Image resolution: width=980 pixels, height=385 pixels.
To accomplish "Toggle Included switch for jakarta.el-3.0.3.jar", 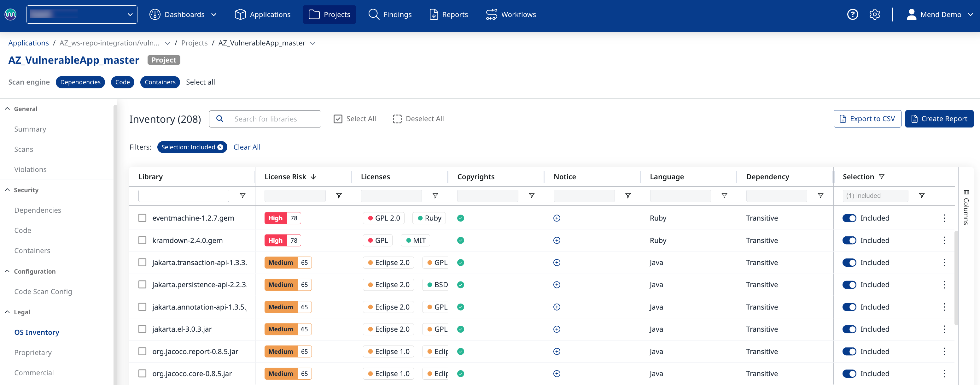I will 849,329.
